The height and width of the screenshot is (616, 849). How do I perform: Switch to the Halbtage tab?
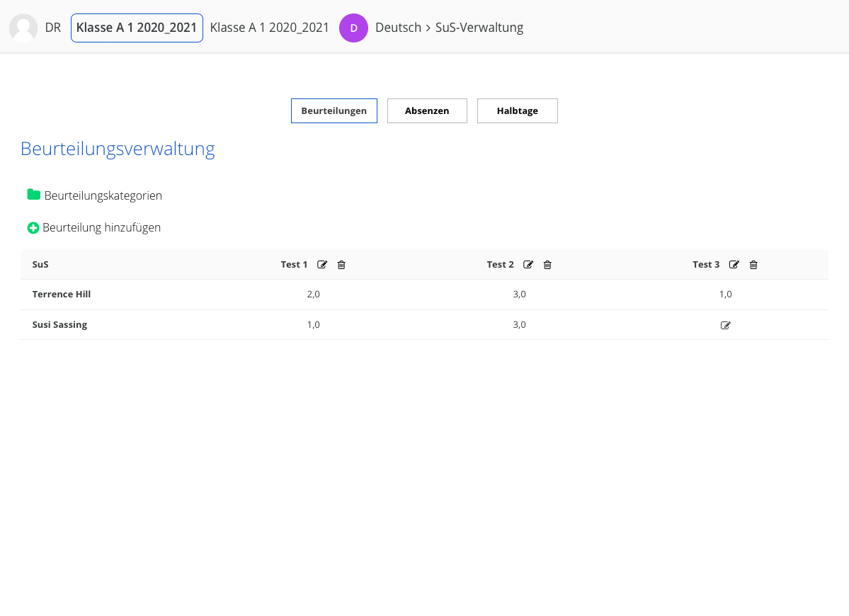pos(517,111)
